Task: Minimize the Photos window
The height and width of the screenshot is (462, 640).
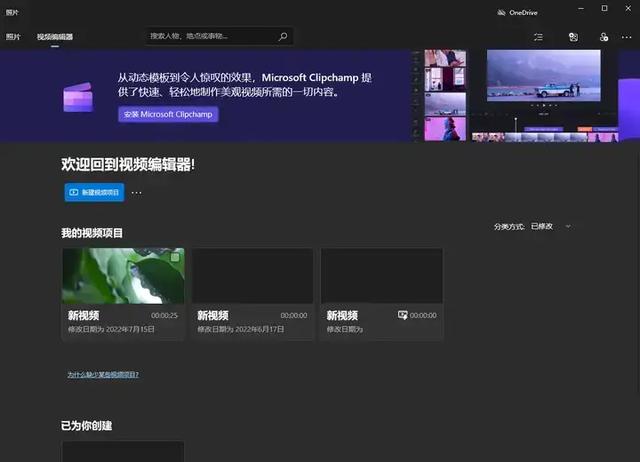Action: pos(581,9)
